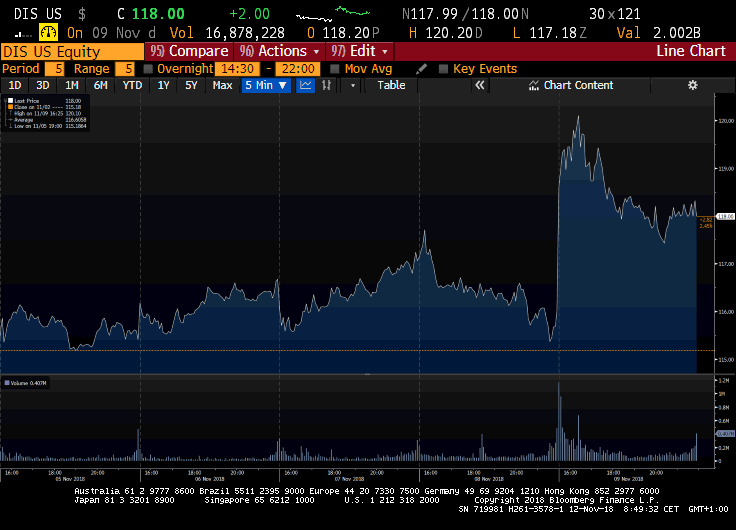
Task: Edit the Period value field
Action: pyautogui.click(x=54, y=69)
